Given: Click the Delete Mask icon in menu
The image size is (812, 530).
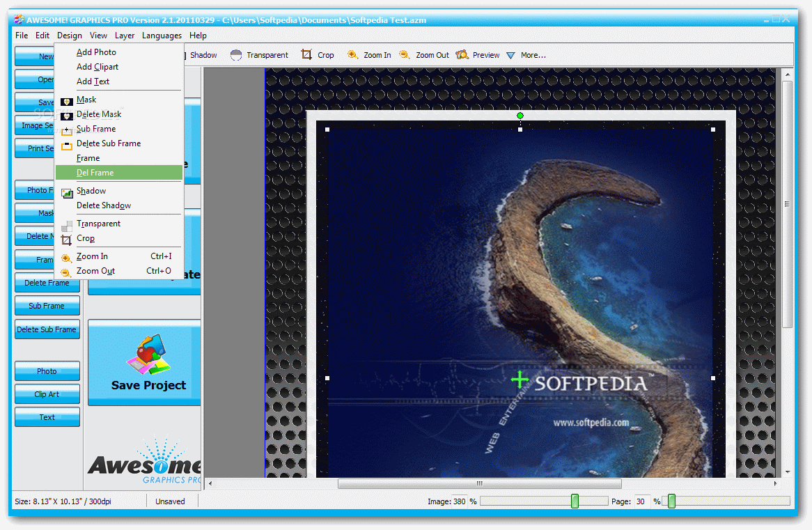Looking at the screenshot, I should [66, 116].
